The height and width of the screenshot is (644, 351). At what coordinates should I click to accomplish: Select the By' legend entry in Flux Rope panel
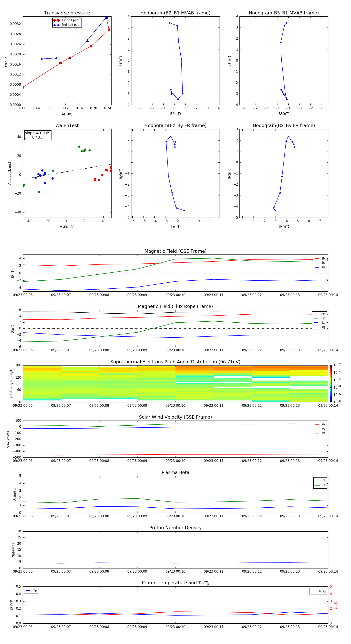[320, 318]
